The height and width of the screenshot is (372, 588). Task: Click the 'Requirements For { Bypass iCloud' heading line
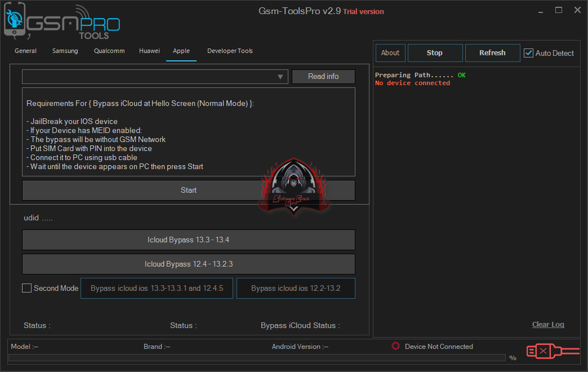(140, 103)
